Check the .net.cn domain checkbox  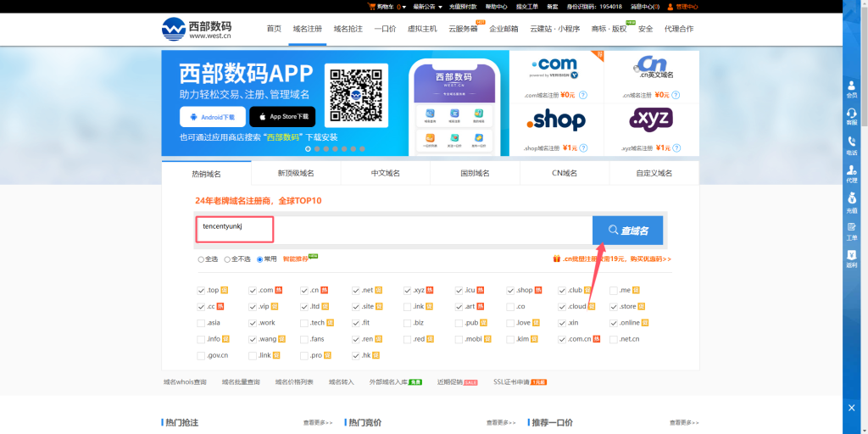(x=614, y=339)
